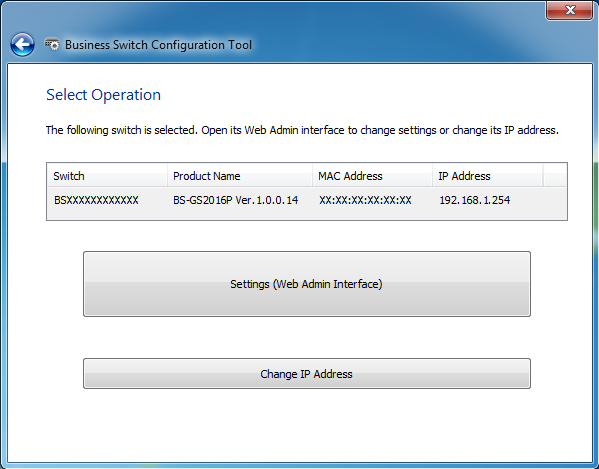This screenshot has width=599, height=469.
Task: Open Settings (Web Admin Interface)
Action: 307,284
